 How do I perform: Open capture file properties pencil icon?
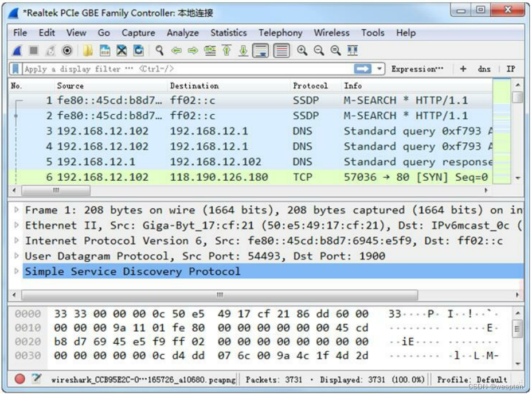36,378
